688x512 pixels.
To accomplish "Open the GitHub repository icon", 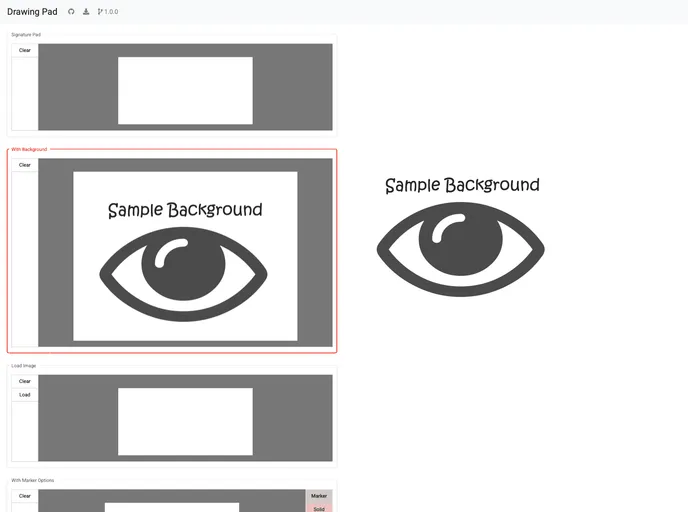I will (x=71, y=12).
